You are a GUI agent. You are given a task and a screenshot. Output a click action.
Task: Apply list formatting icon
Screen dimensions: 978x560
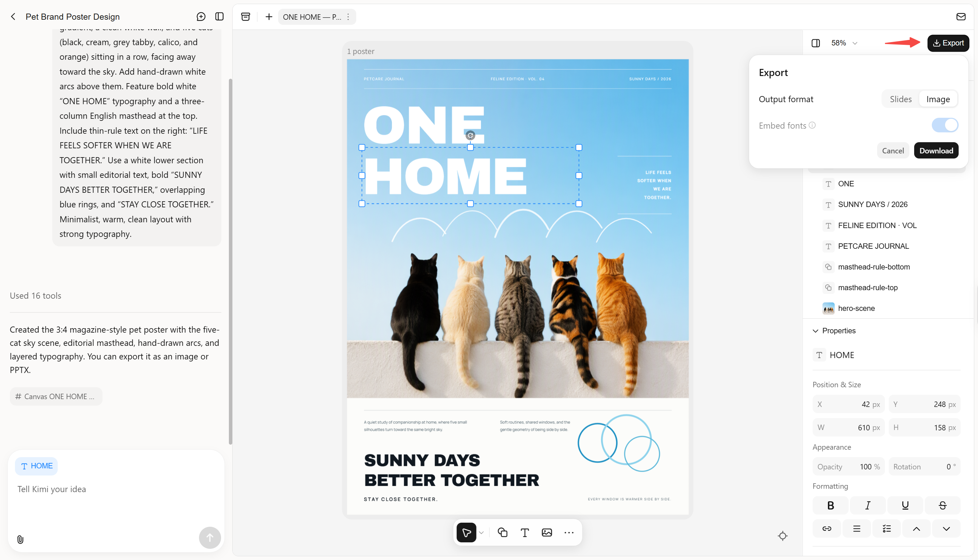pos(886,528)
